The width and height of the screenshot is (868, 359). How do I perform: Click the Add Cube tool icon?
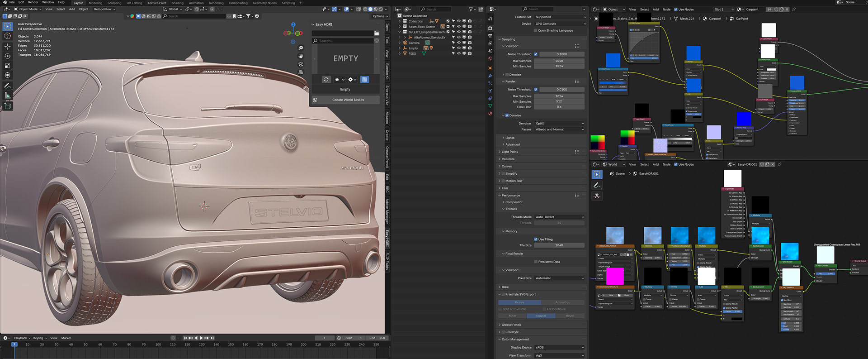[8, 106]
